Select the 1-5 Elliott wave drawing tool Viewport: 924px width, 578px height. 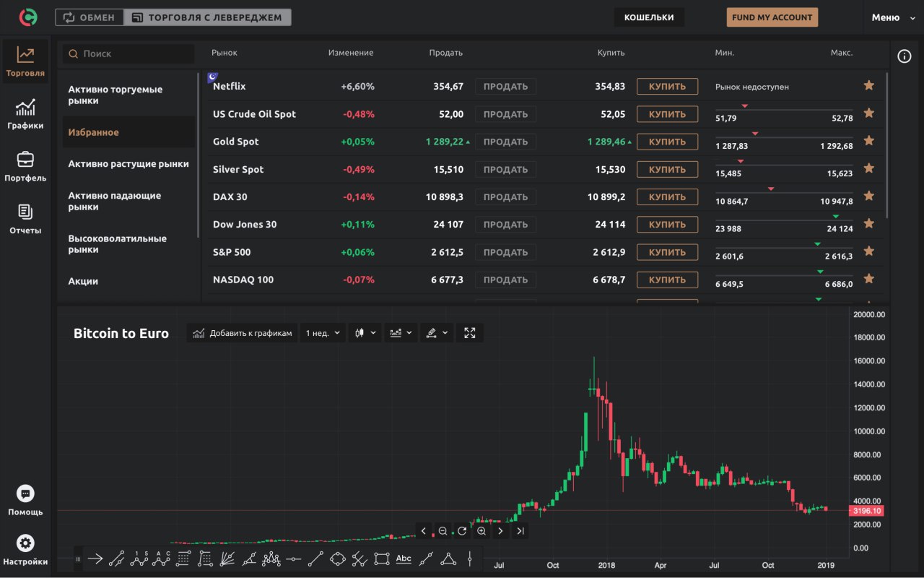click(x=139, y=558)
